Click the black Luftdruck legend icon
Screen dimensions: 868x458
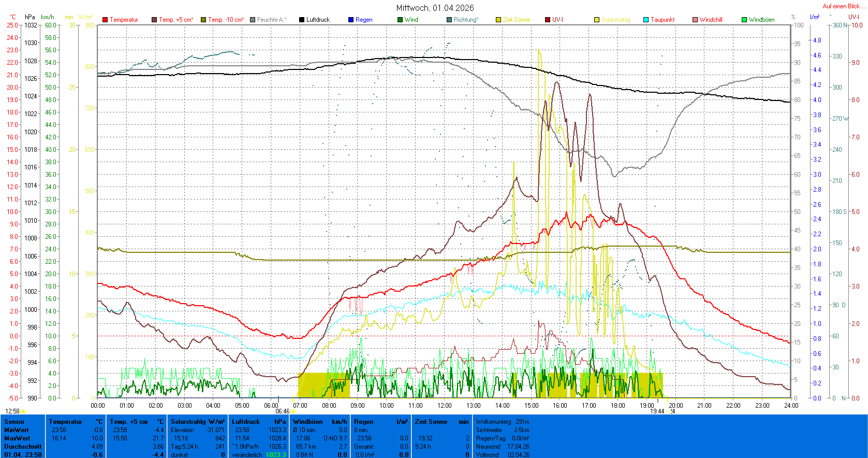[x=302, y=20]
